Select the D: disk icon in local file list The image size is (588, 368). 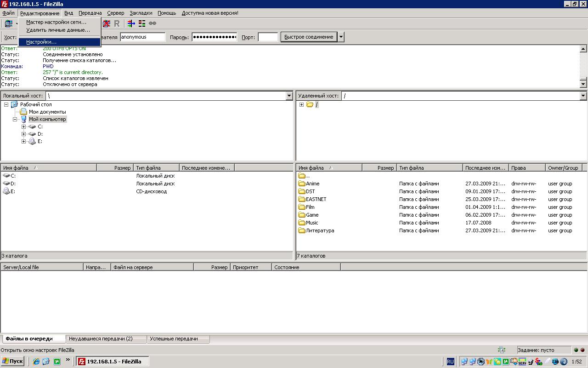click(x=6, y=184)
